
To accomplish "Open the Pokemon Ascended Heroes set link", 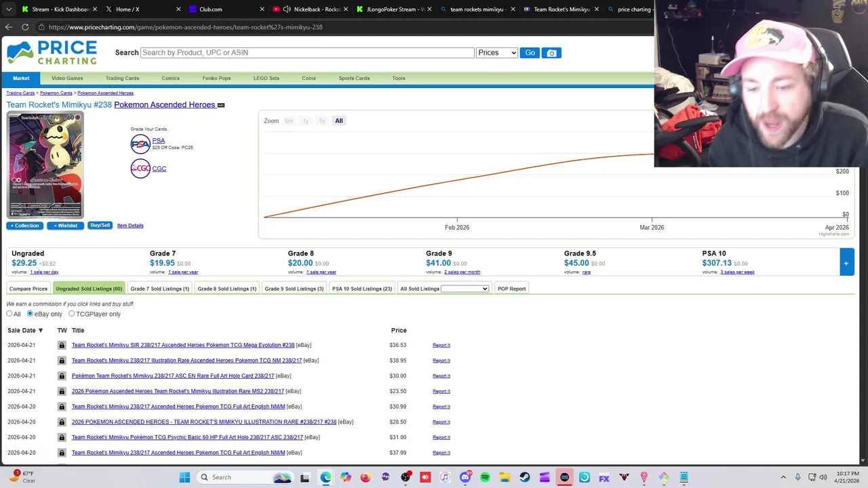I will [164, 105].
